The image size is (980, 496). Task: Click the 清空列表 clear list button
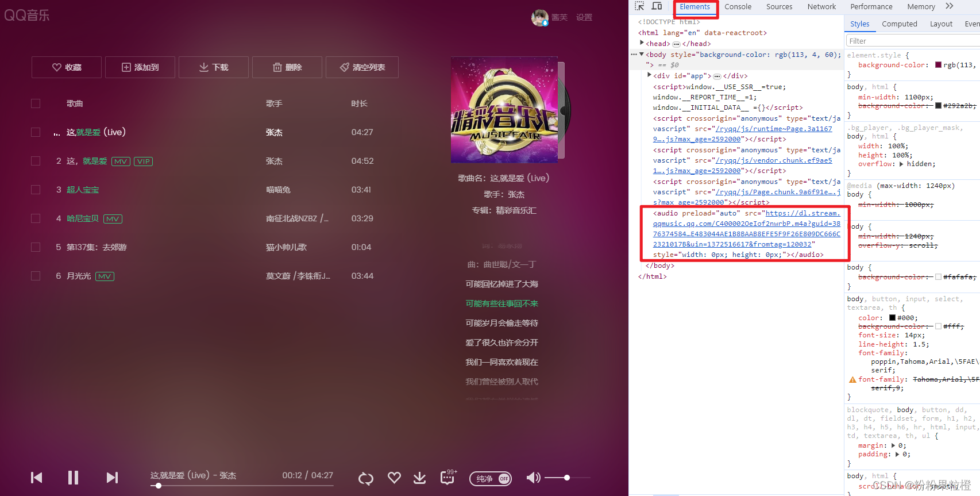(x=362, y=67)
